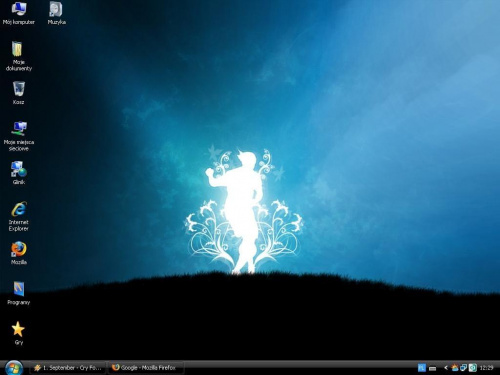The image size is (500, 375).
Task: Open the Windows Start menu orb
Action: click(14, 368)
